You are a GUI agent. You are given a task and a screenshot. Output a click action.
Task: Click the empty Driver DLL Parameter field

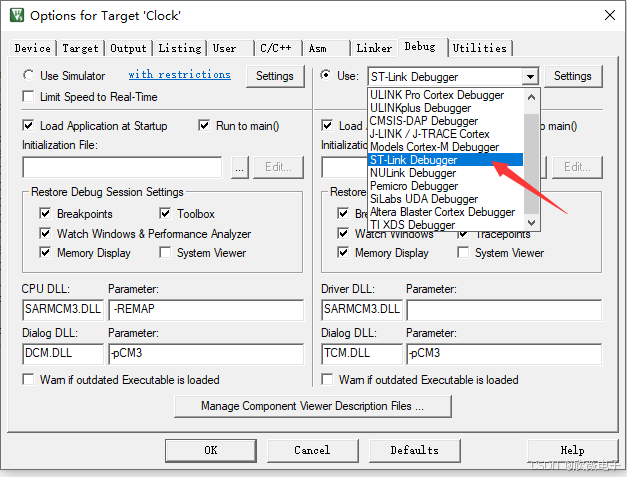504,309
